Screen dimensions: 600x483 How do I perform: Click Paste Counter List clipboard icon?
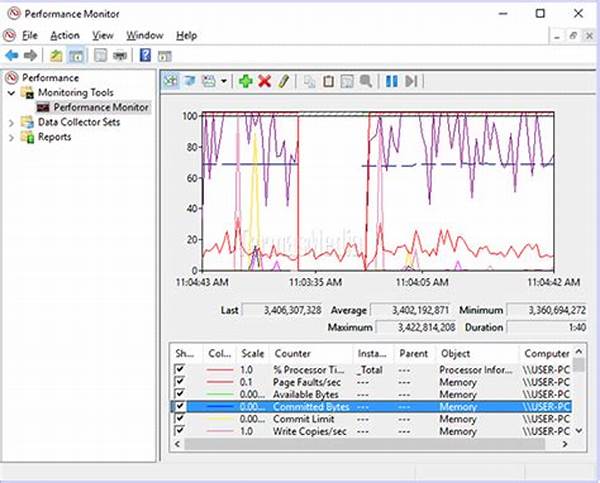pos(328,82)
